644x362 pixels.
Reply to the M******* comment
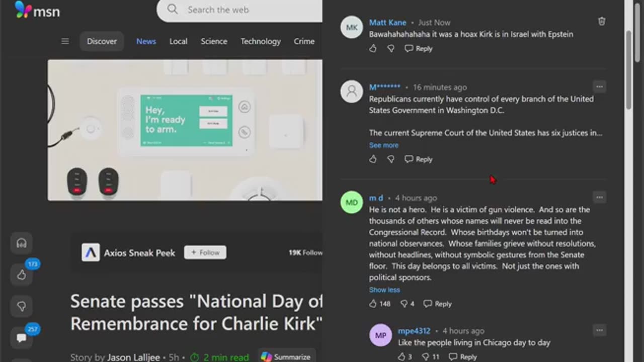pos(419,159)
